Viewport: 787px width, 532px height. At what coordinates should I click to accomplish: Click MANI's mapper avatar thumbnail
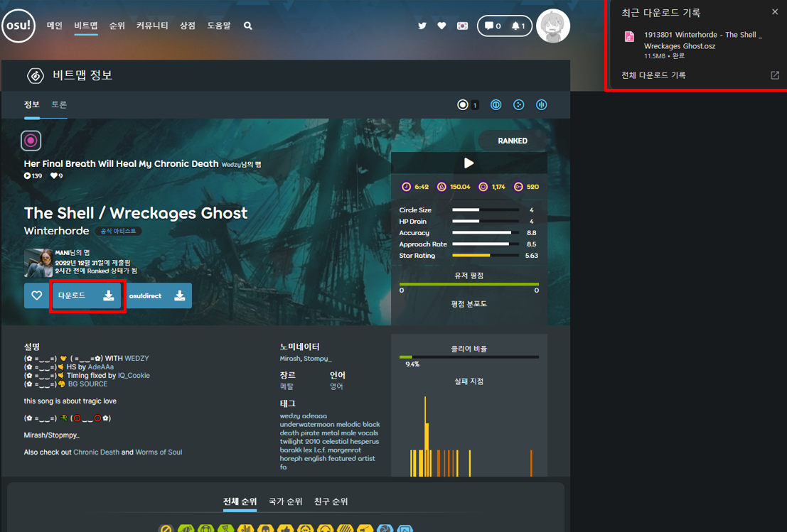tap(38, 263)
